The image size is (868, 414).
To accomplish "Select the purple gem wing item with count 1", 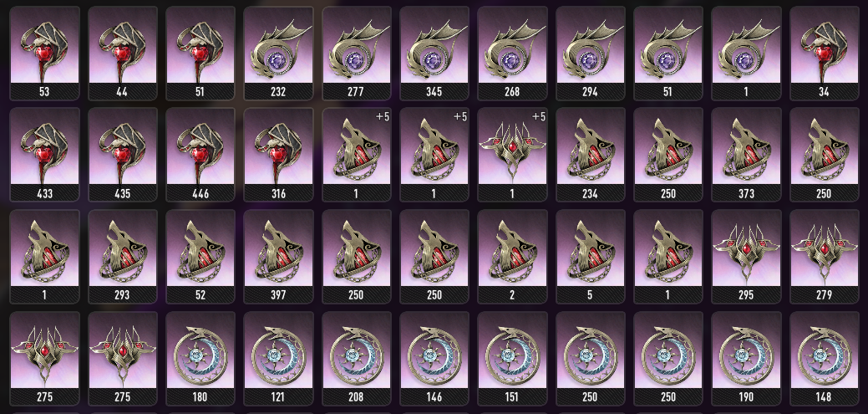I will click(746, 54).
